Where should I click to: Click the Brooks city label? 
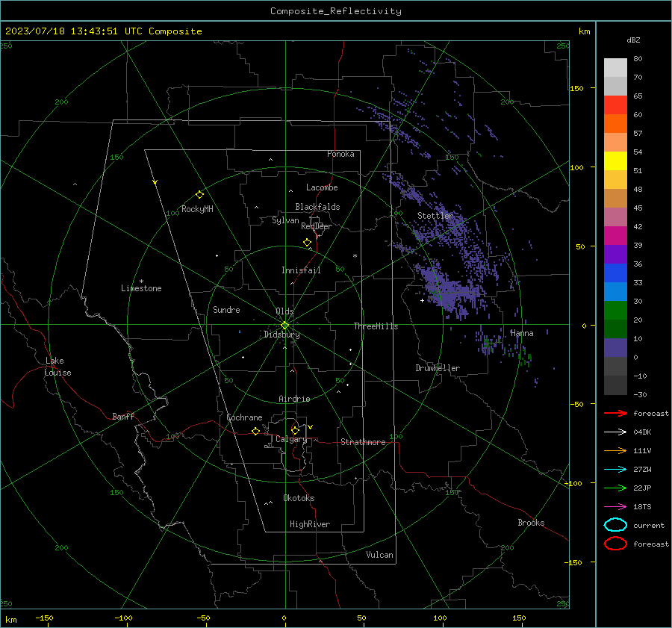[531, 523]
